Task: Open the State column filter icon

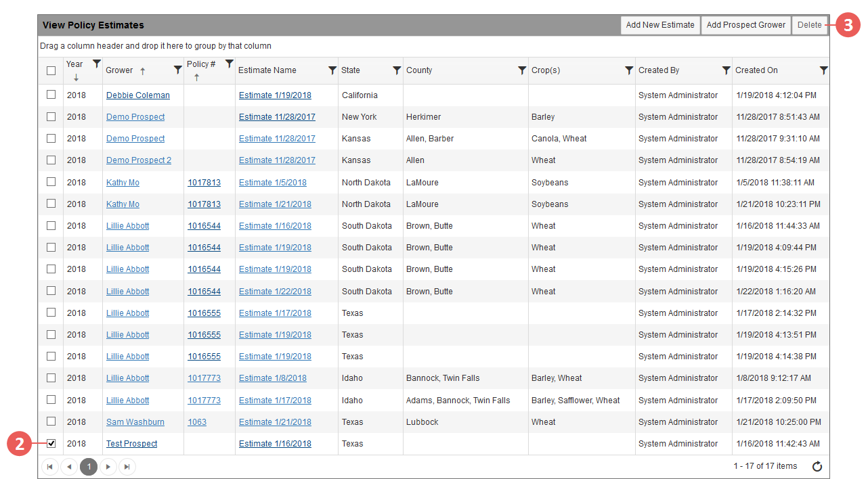Action: (x=397, y=70)
